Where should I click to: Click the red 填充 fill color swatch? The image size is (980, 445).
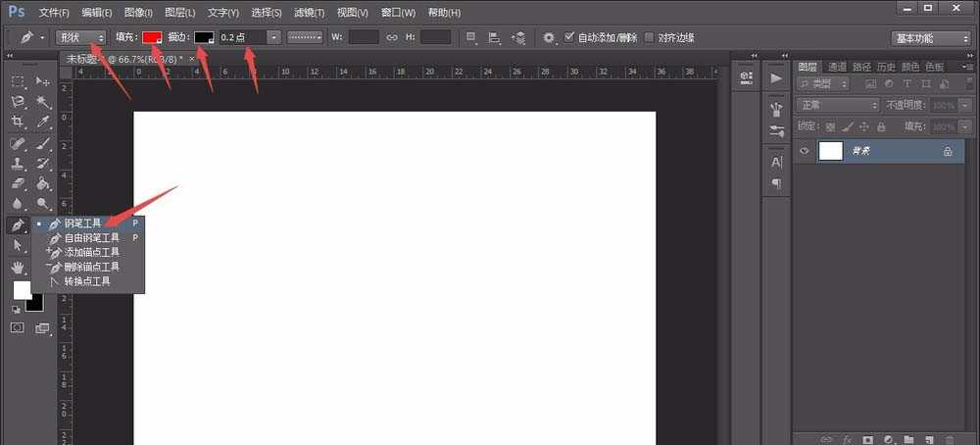click(x=152, y=37)
